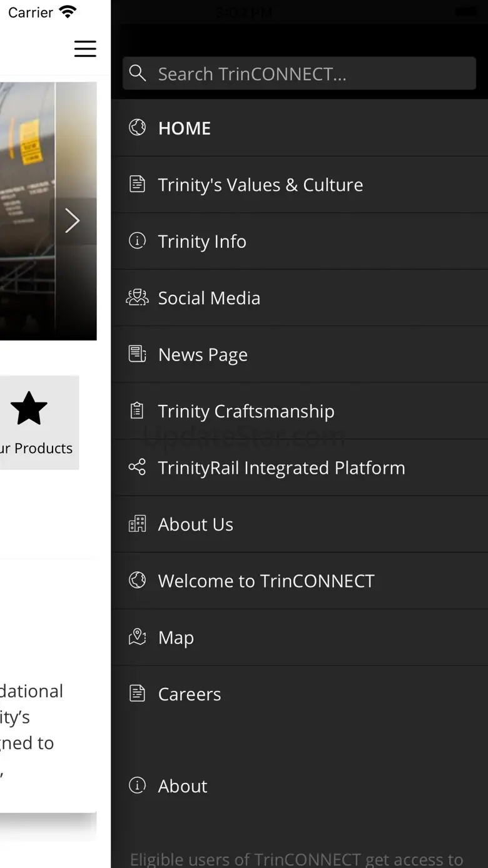This screenshot has width=488, height=868.
Task: Click the people icon next to Social Media
Action: (x=137, y=298)
